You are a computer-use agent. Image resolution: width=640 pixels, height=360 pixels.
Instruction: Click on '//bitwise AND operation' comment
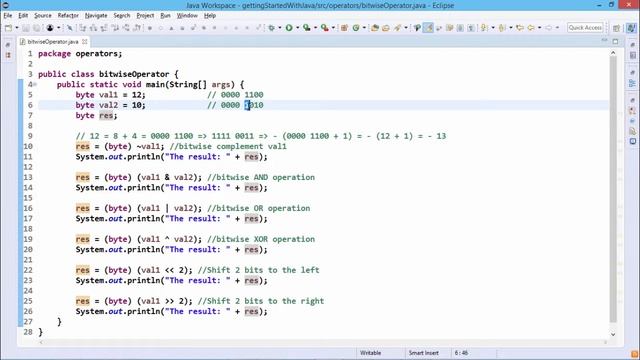(261, 177)
